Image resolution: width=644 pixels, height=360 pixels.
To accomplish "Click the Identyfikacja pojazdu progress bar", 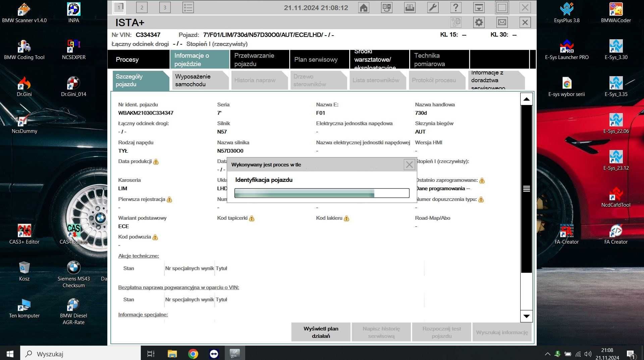I will pyautogui.click(x=322, y=193).
